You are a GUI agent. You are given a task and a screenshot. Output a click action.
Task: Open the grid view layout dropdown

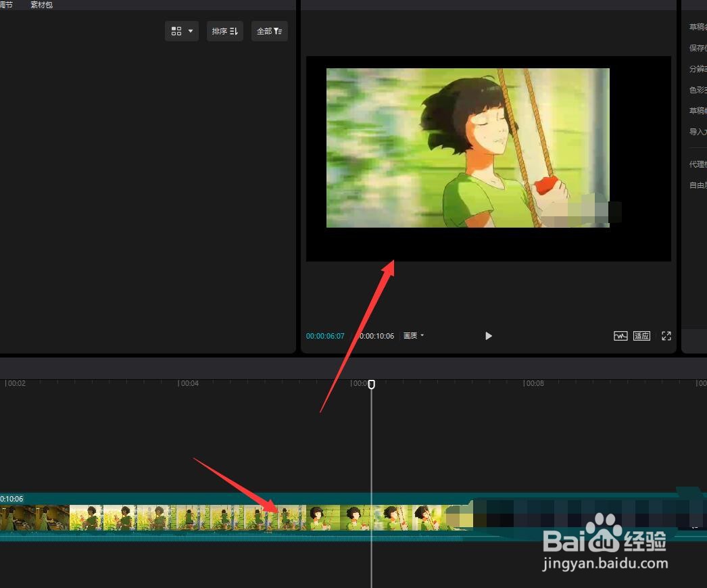click(182, 31)
